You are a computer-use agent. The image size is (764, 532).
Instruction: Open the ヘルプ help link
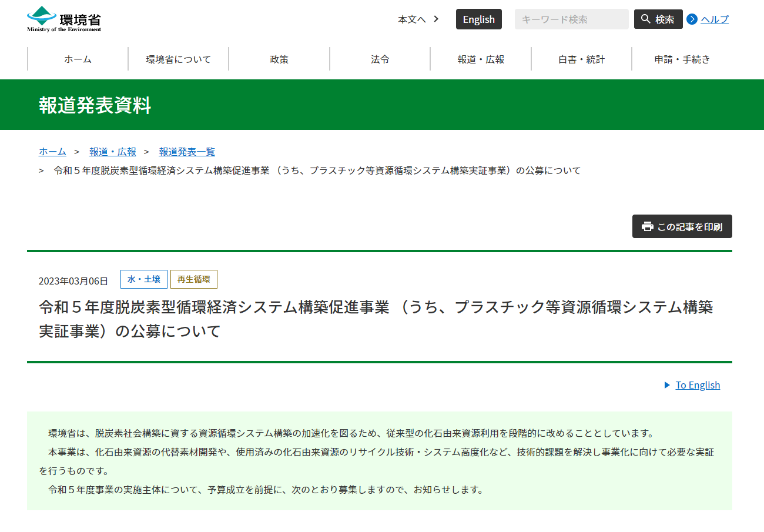[x=714, y=19]
